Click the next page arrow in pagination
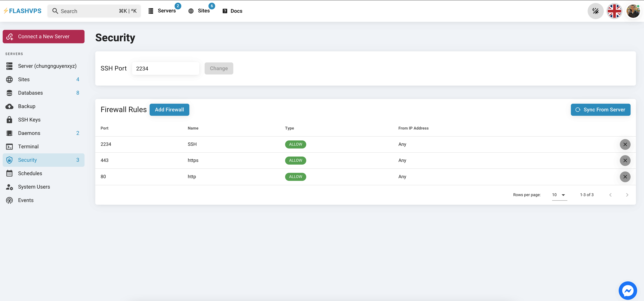Image resolution: width=644 pixels, height=301 pixels. [627, 195]
